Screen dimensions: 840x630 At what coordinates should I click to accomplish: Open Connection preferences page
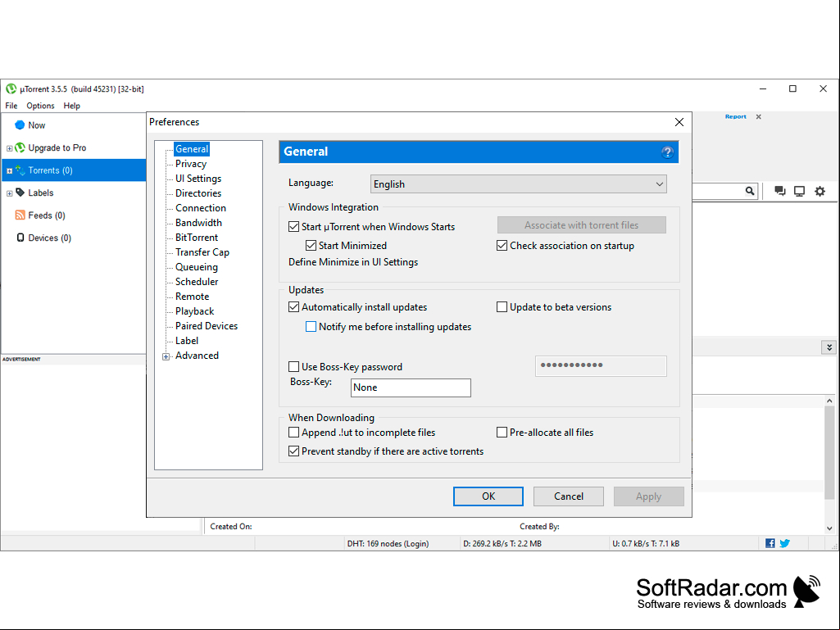[x=200, y=208]
